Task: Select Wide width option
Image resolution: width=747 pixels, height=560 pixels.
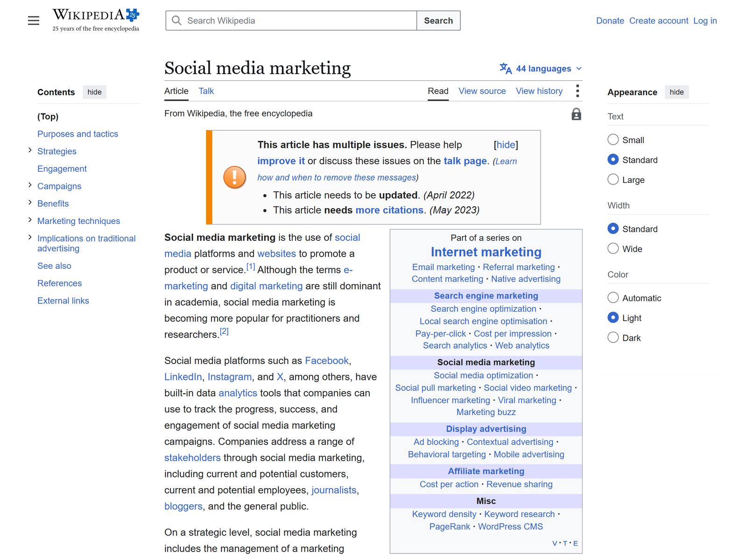Action: (x=613, y=248)
